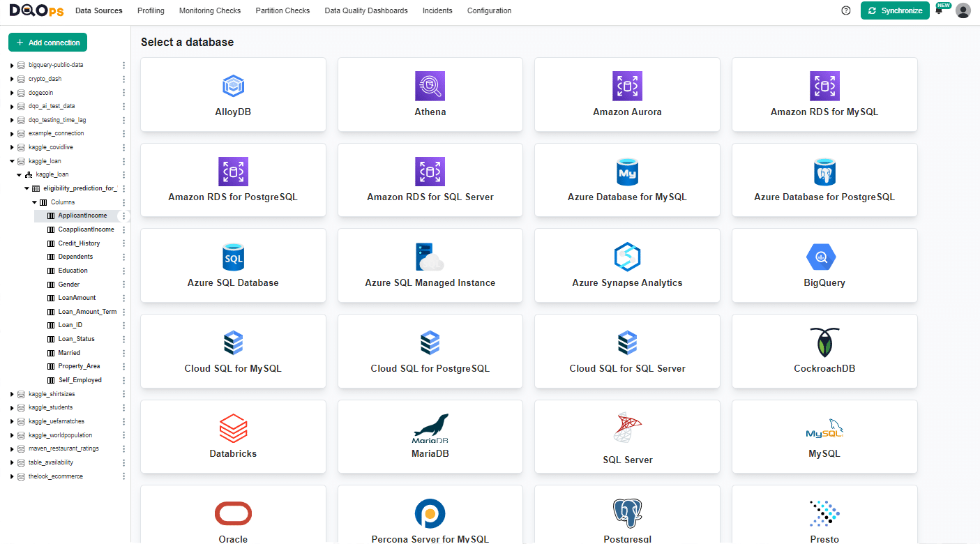Viewport: 980px width, 544px height.
Task: Click the Add connection button
Action: tap(47, 43)
